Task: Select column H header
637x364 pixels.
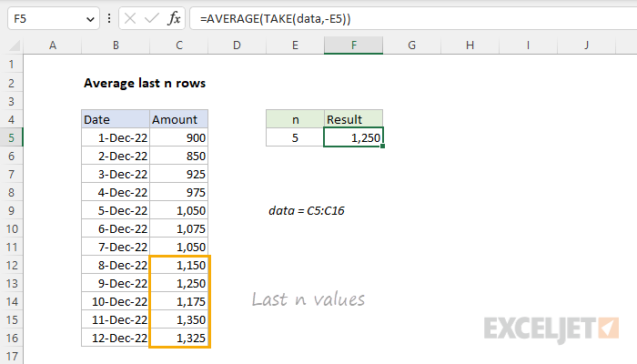Action: tap(470, 45)
